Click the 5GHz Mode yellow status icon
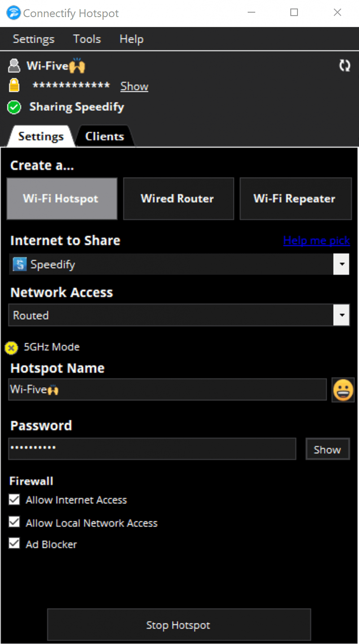 11,348
